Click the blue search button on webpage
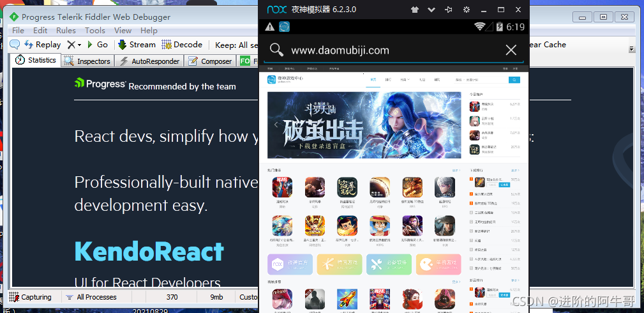The height and width of the screenshot is (313, 644). 514,80
